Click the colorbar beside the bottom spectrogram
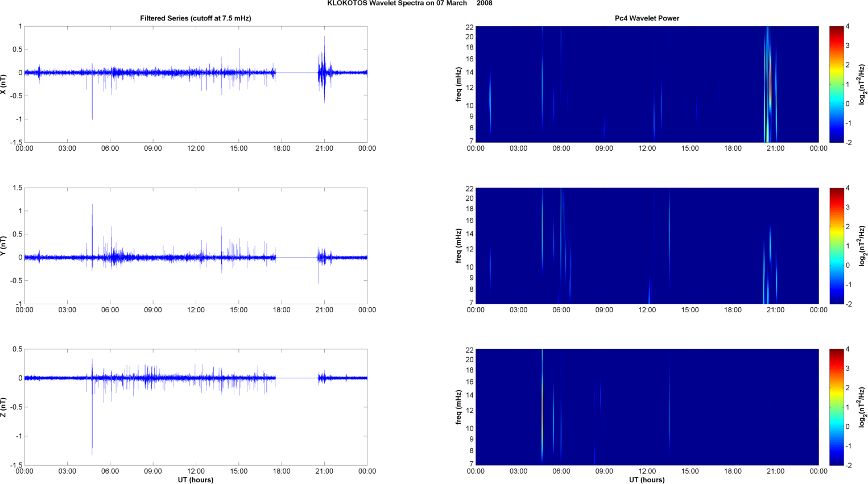The image size is (868, 484). pyautogui.click(x=836, y=407)
